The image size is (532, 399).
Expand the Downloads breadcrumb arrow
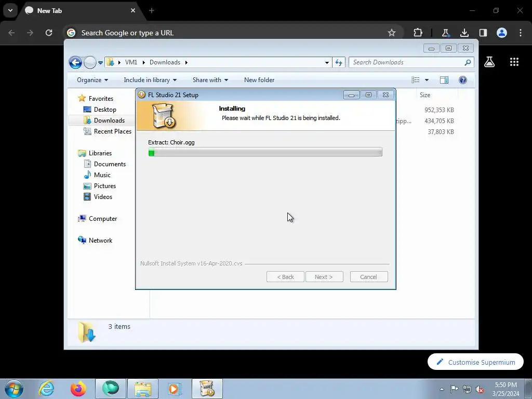click(x=187, y=62)
